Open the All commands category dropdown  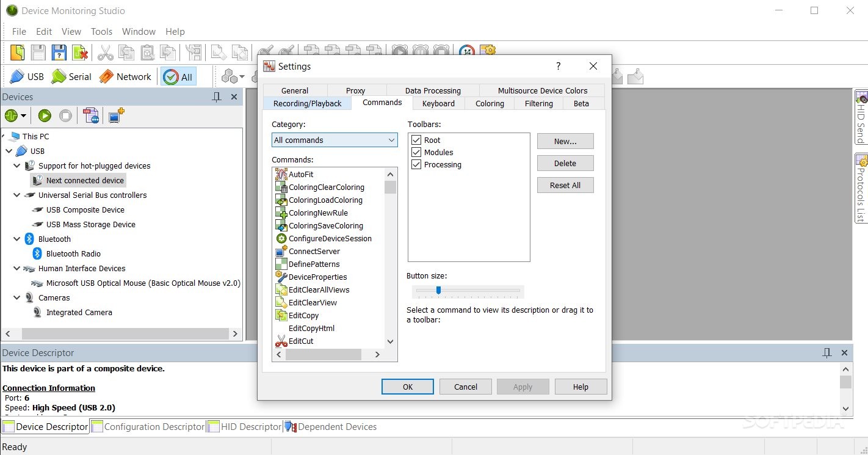pyautogui.click(x=391, y=140)
